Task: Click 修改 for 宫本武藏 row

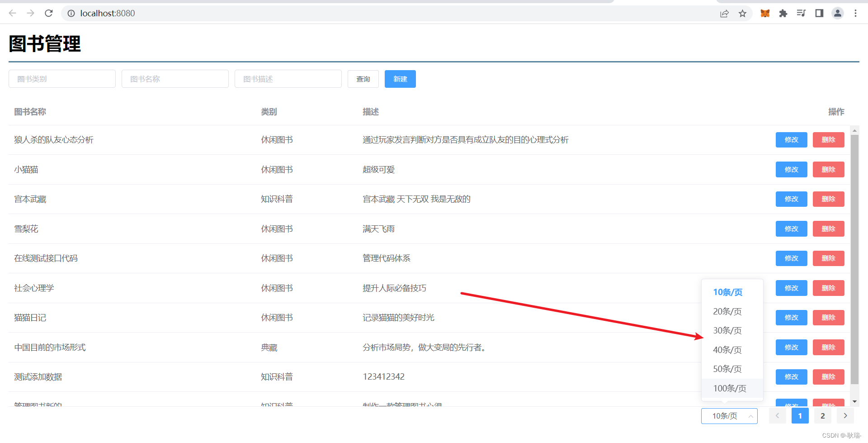Action: coord(792,199)
